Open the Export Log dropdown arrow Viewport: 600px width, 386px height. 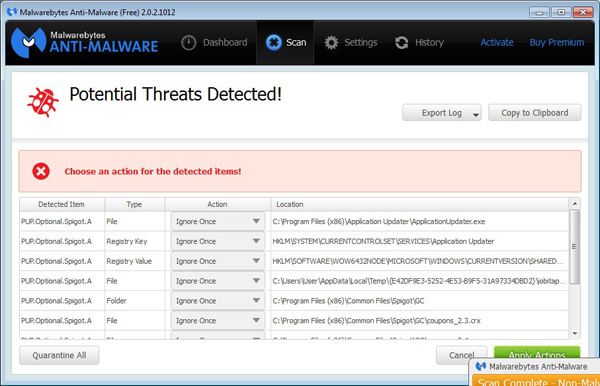(476, 114)
